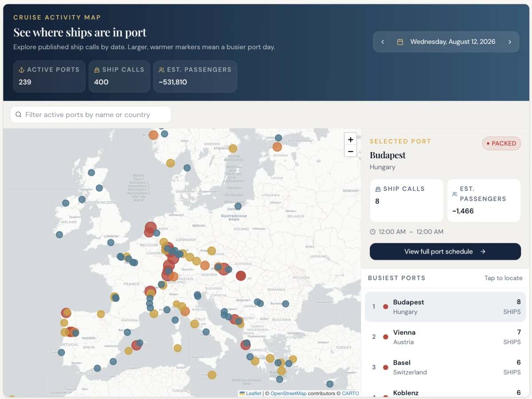Zoom in on the map
This screenshot has height=399, width=532.
tap(350, 140)
